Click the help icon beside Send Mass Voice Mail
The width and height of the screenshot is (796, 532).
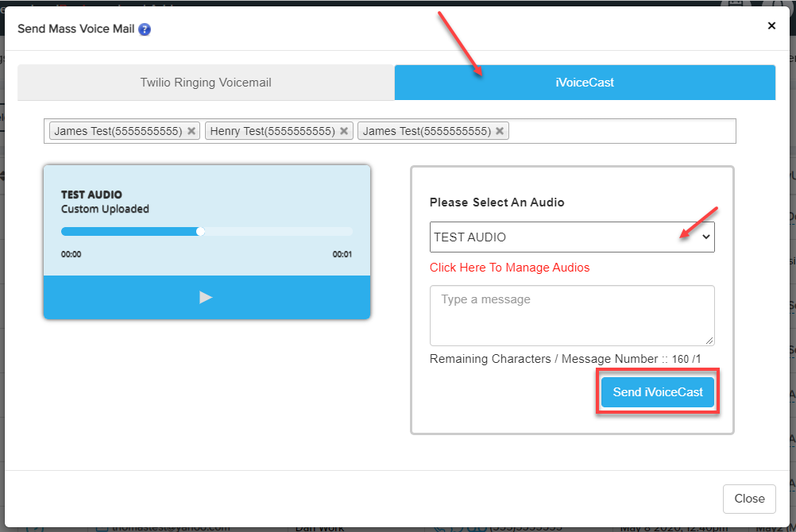(x=145, y=29)
